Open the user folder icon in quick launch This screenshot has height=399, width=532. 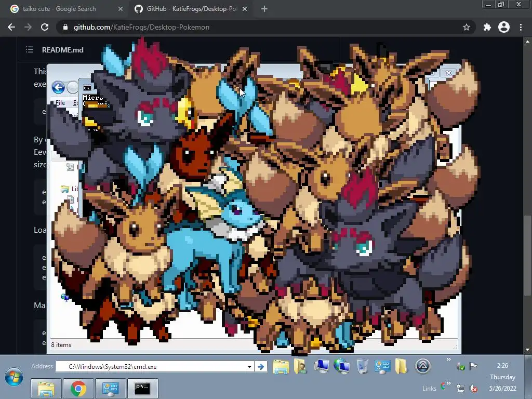coord(300,366)
